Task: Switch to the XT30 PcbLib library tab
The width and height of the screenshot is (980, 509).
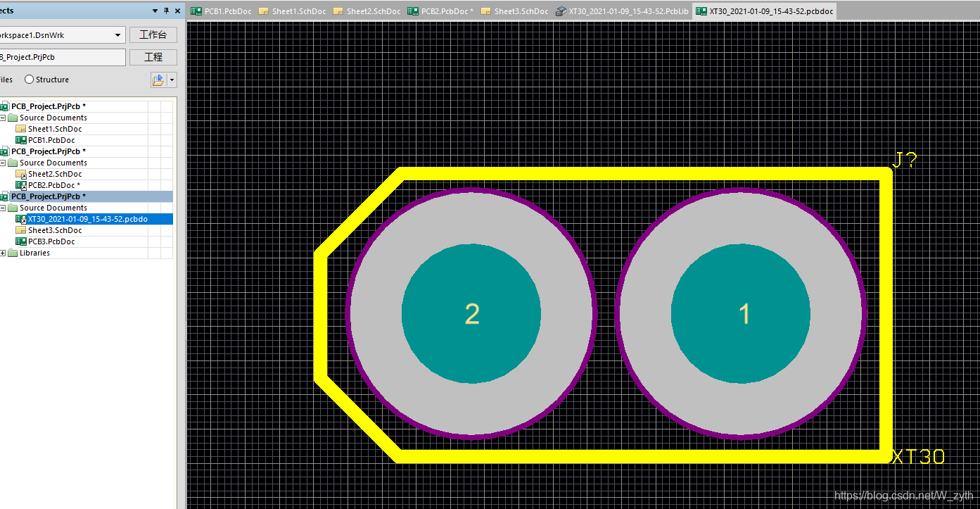Action: (x=622, y=11)
